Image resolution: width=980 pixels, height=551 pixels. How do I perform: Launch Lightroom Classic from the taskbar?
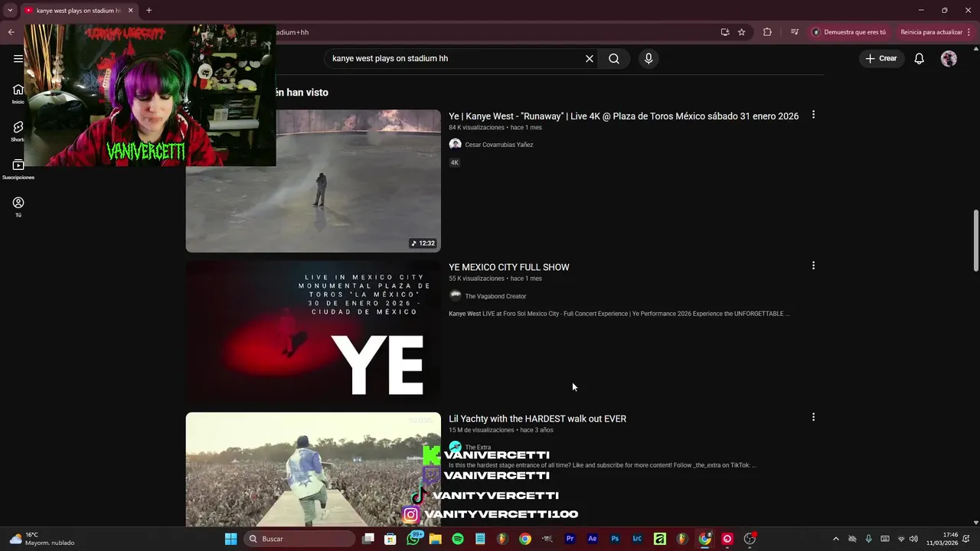coord(637,539)
